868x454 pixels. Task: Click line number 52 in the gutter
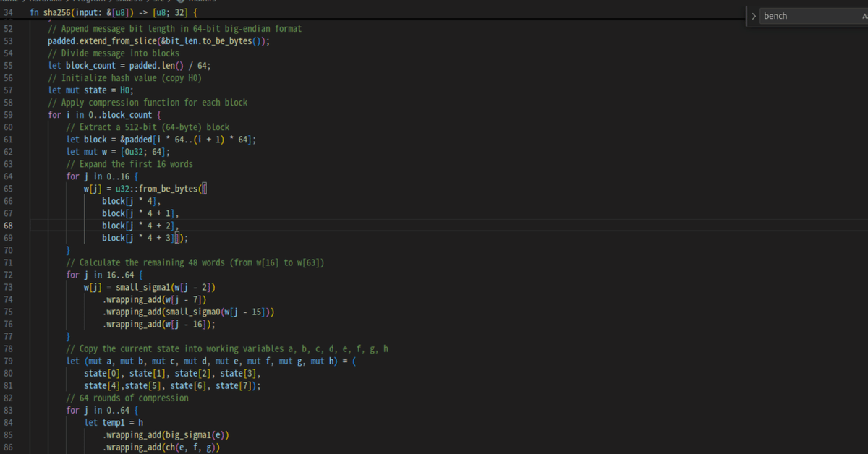8,29
